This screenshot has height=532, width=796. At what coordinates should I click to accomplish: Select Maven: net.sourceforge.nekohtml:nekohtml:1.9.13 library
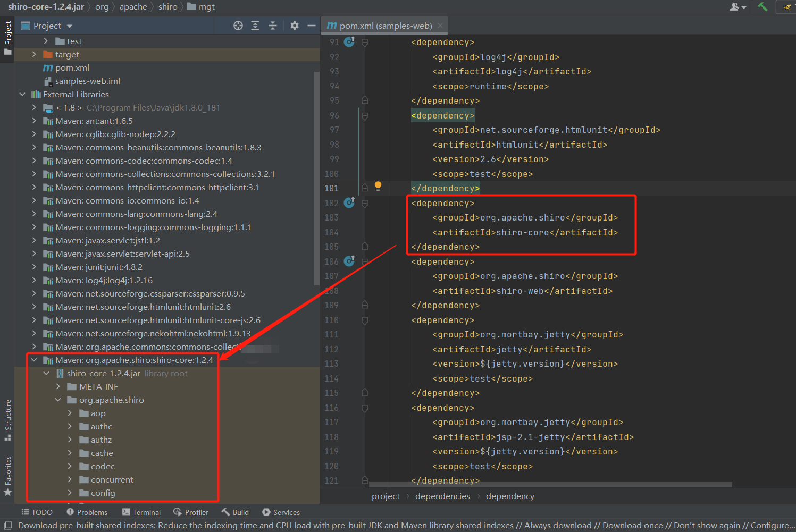153,333
